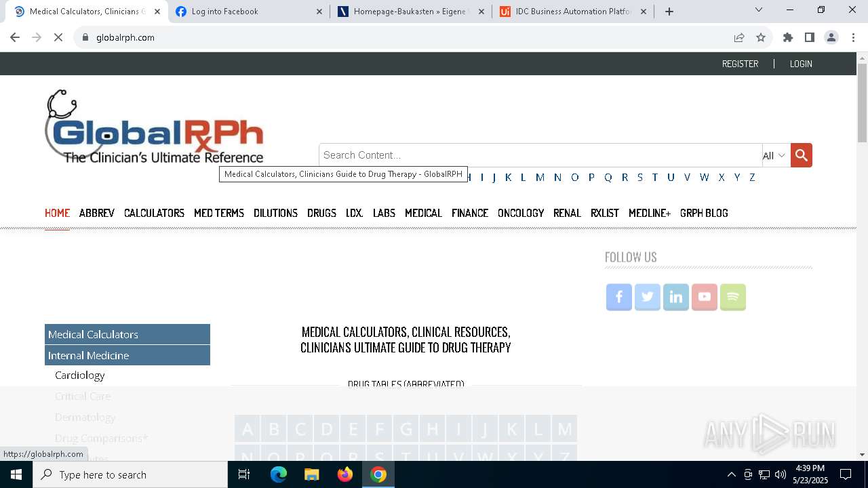868x488 pixels.
Task: Open the RENAL menu item
Action: [567, 213]
